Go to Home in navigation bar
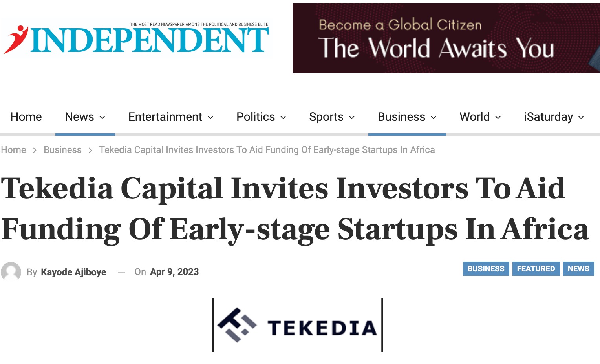This screenshot has width=600, height=364. tap(26, 117)
